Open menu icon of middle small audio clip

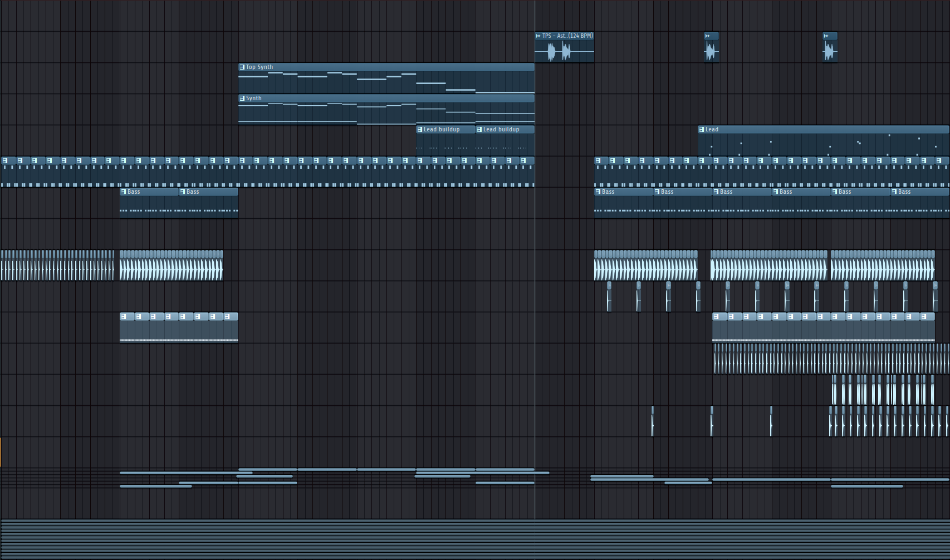tap(708, 36)
